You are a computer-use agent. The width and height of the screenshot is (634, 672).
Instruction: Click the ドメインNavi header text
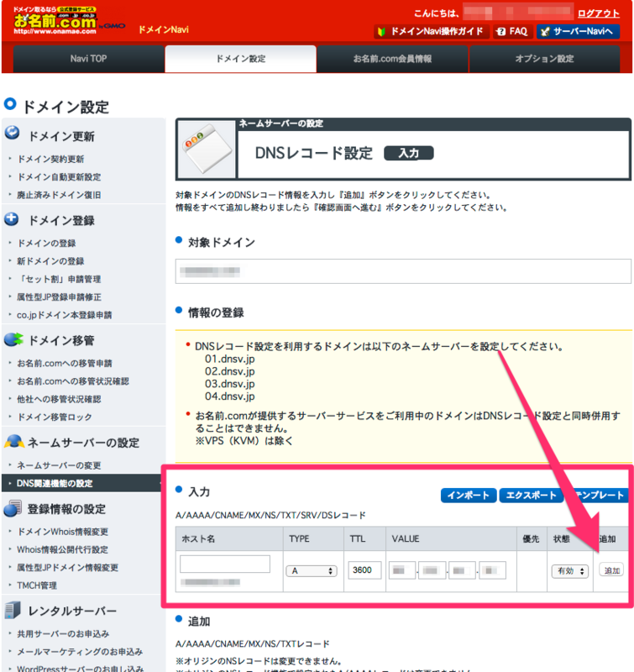[x=163, y=29]
